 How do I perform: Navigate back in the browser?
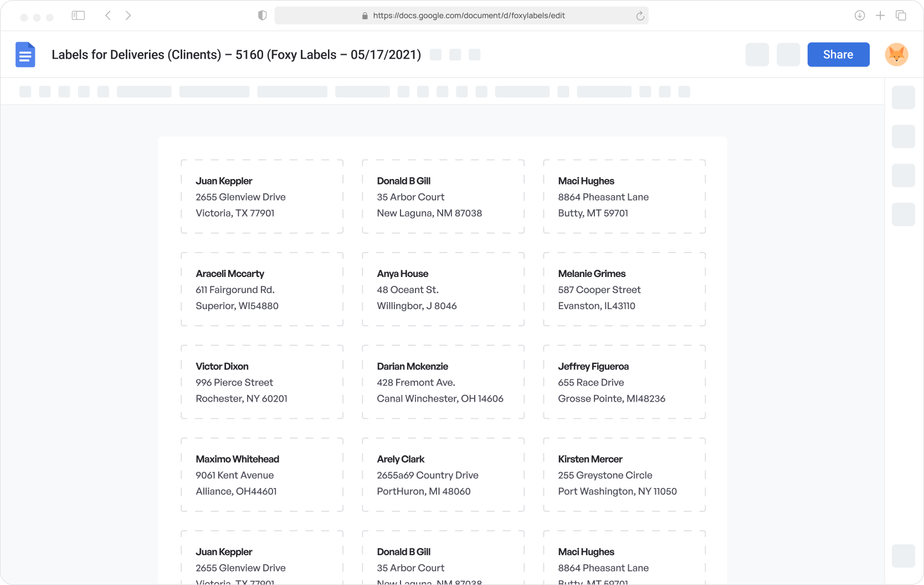click(107, 15)
